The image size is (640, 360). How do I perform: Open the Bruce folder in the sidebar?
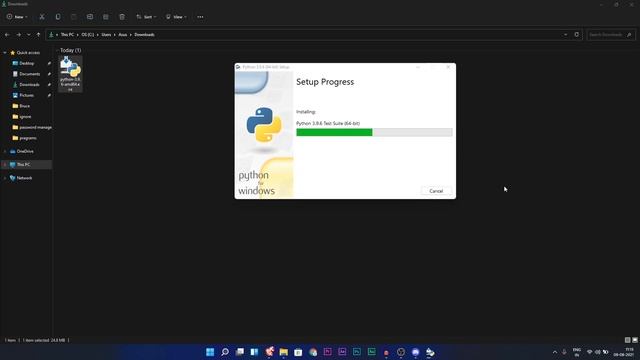pos(24,106)
